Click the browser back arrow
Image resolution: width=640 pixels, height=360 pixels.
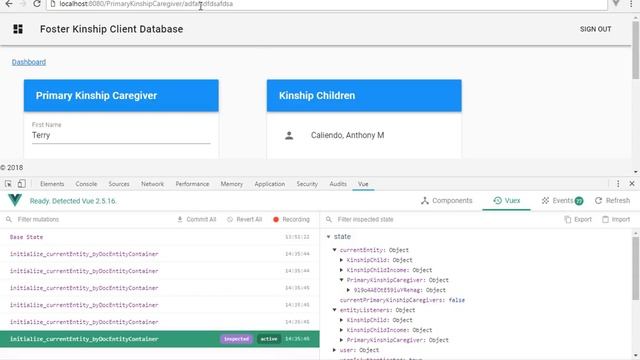point(9,4)
